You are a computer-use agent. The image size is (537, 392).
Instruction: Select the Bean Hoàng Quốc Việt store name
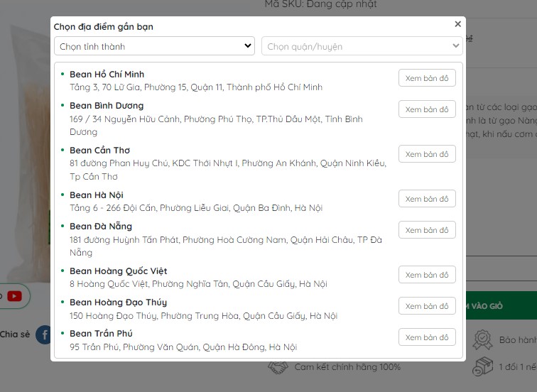tap(118, 271)
